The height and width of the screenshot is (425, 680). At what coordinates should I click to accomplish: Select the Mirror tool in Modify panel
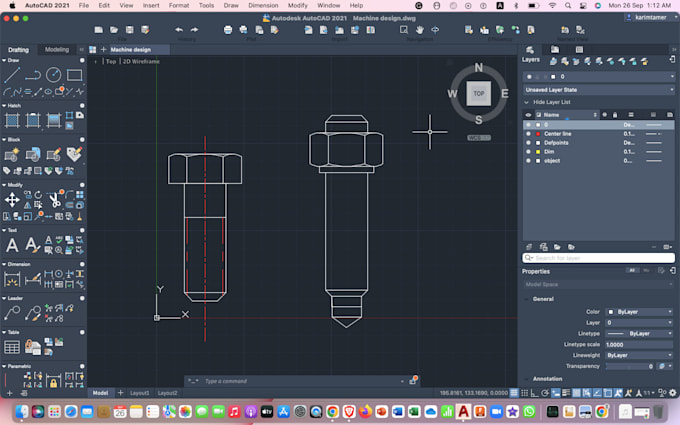(x=28, y=205)
